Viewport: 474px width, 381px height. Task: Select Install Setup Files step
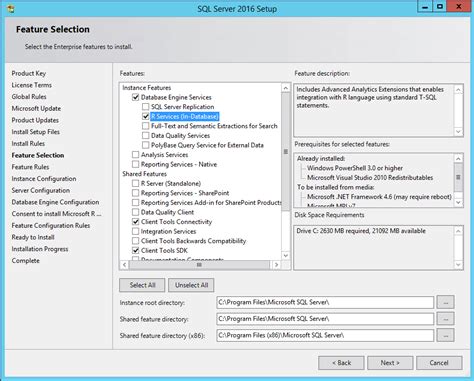[36, 132]
